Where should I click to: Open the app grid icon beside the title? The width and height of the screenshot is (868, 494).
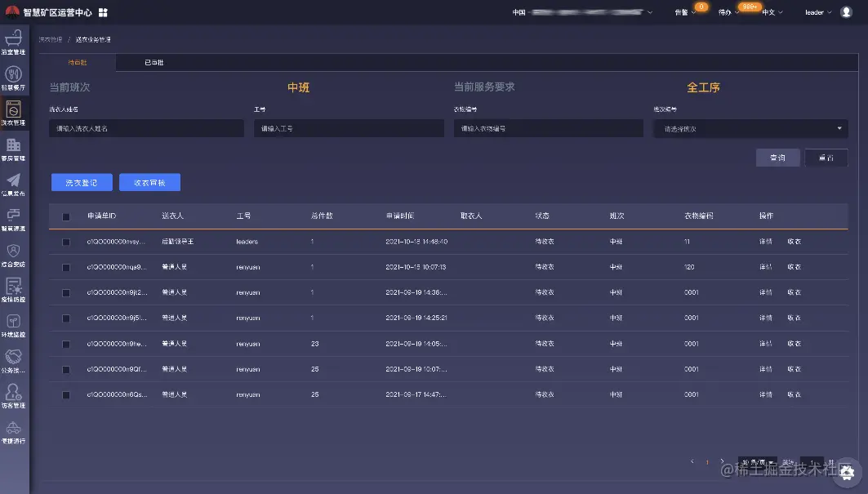[x=103, y=12]
